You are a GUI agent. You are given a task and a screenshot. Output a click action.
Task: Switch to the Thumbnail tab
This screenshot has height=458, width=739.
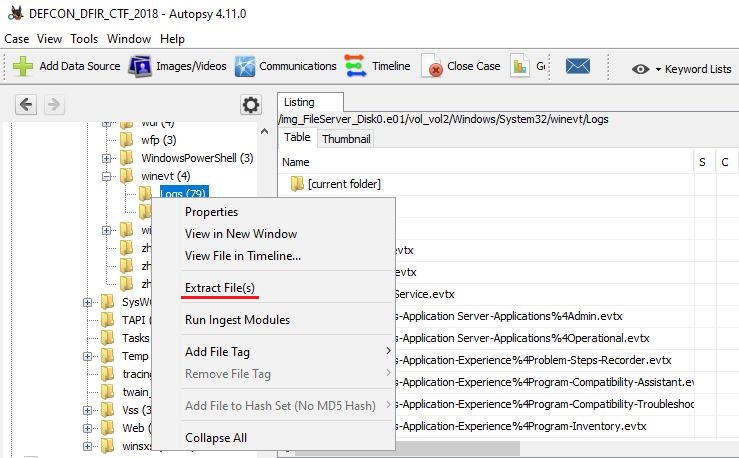345,139
